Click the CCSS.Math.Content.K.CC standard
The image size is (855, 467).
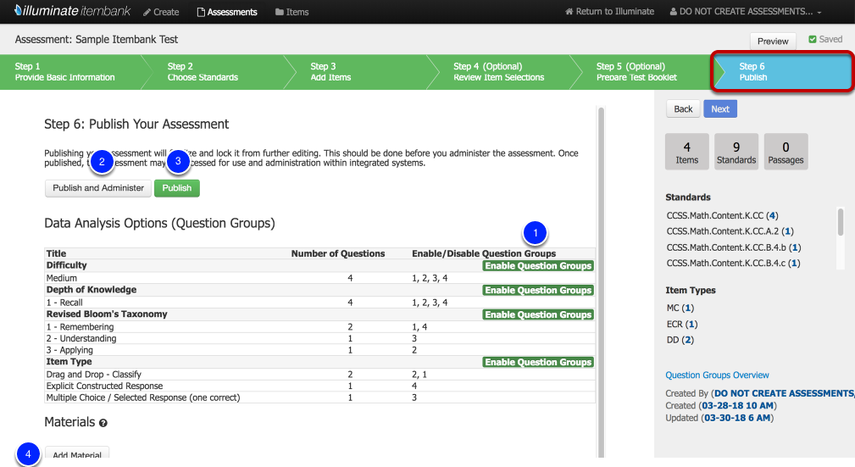[722, 215]
